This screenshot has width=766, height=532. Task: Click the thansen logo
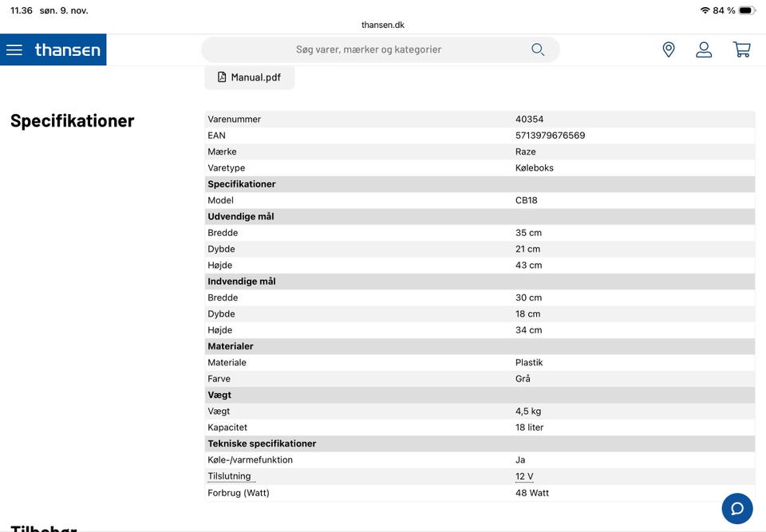(x=68, y=49)
